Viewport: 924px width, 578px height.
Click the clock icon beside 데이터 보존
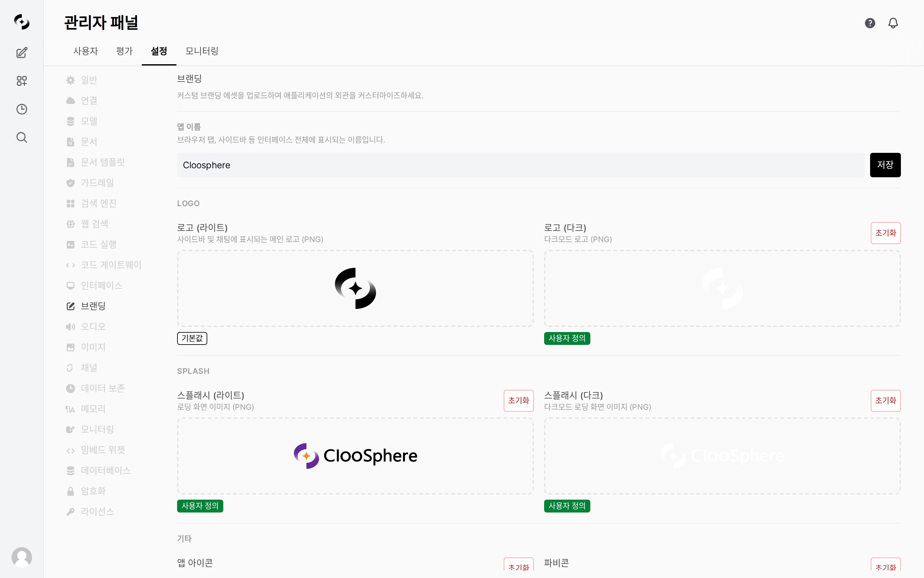click(x=71, y=389)
